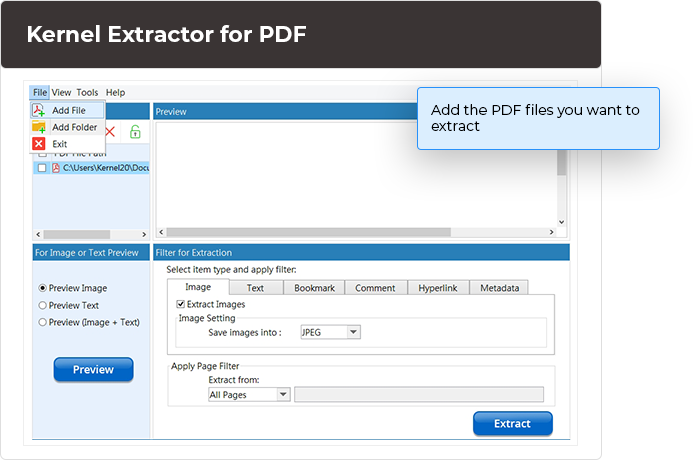The image size is (700, 460).
Task: Click the Add File PDF icon
Action: [x=39, y=110]
